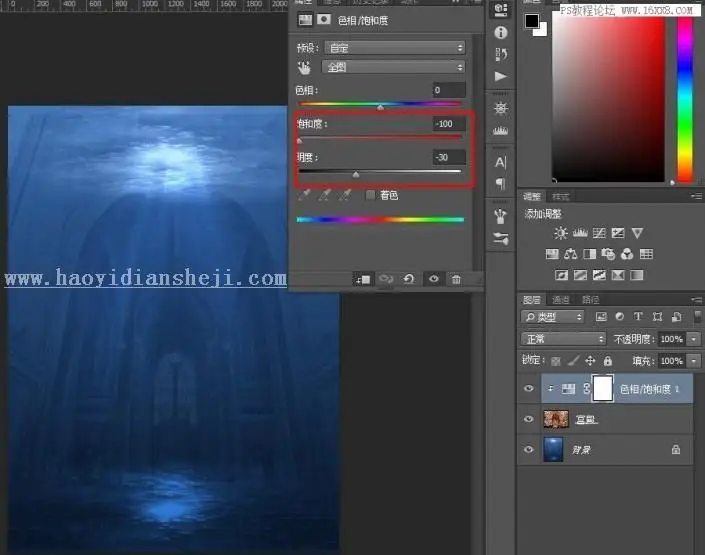Toggle adjustment layer visibility in Properties panel
Screen dimensions: 705x555
coord(433,279)
